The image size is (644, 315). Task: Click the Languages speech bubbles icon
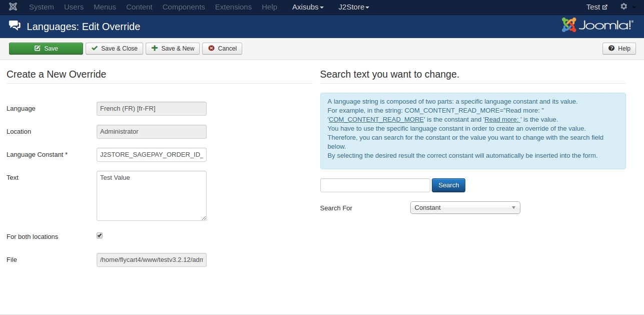point(15,26)
